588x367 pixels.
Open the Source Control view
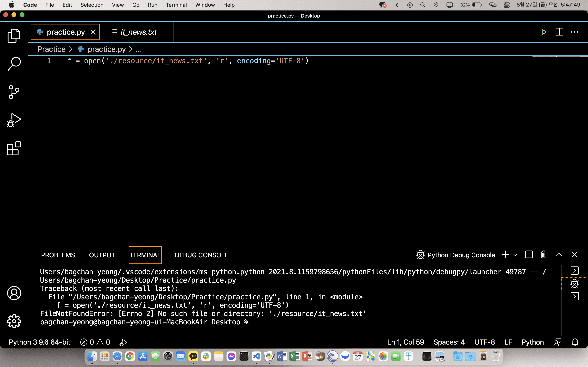14,92
